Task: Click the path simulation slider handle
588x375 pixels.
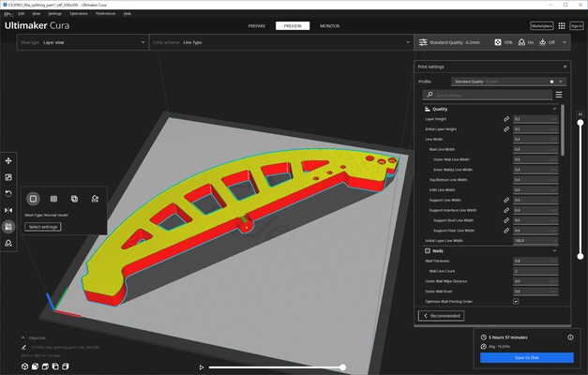Action: pos(342,367)
